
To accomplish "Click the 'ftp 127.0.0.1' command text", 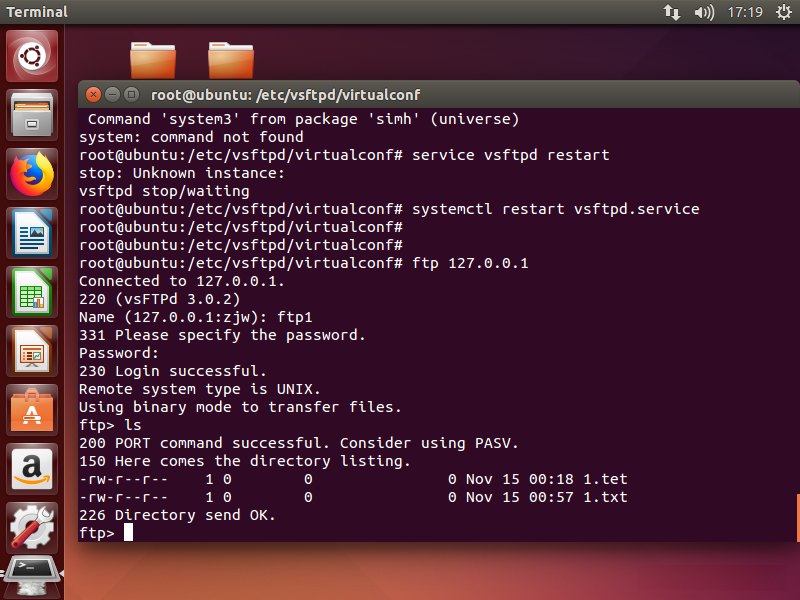I will [470, 263].
